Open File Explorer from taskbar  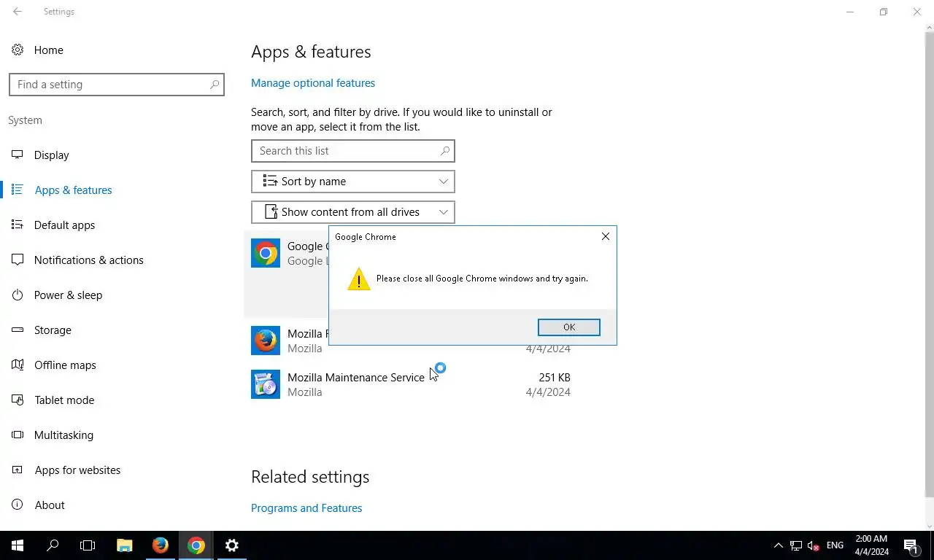(125, 545)
